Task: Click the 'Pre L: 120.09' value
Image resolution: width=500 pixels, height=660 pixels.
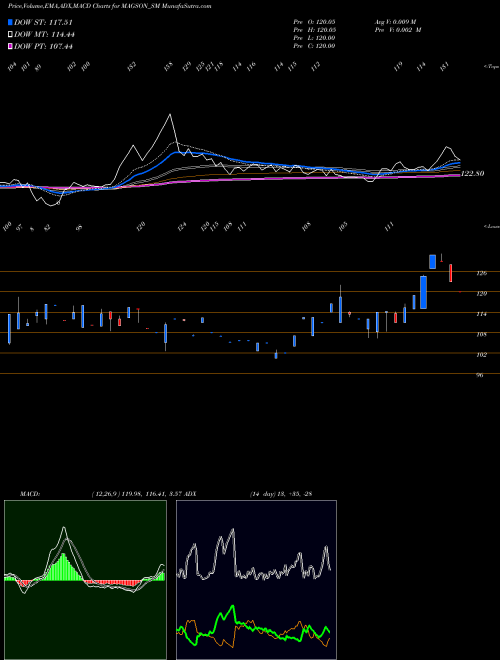Action: pyautogui.click(x=314, y=38)
